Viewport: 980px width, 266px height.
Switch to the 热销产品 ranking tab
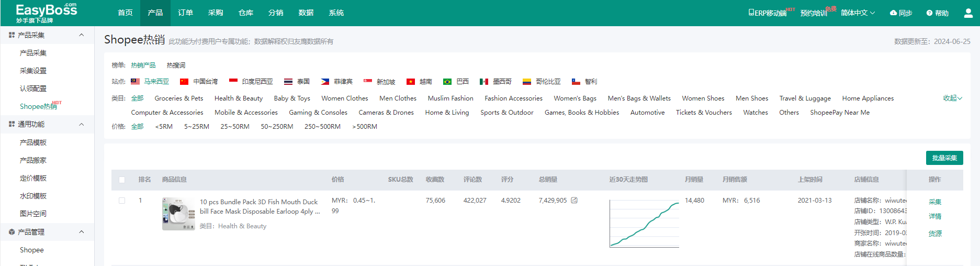tap(143, 65)
